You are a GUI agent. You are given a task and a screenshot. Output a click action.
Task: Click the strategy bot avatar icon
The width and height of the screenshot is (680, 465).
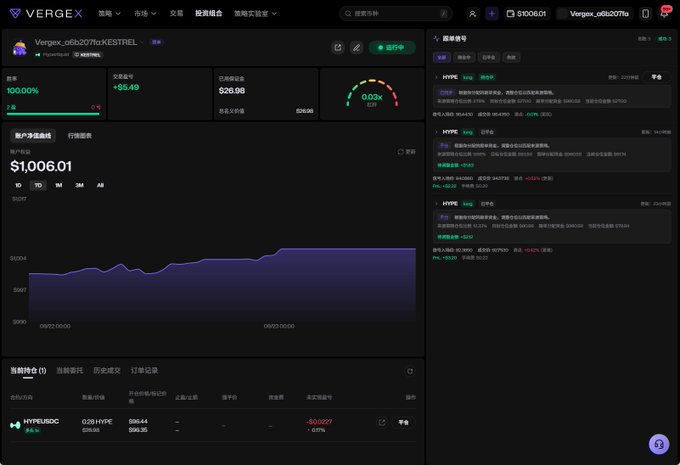(x=20, y=48)
